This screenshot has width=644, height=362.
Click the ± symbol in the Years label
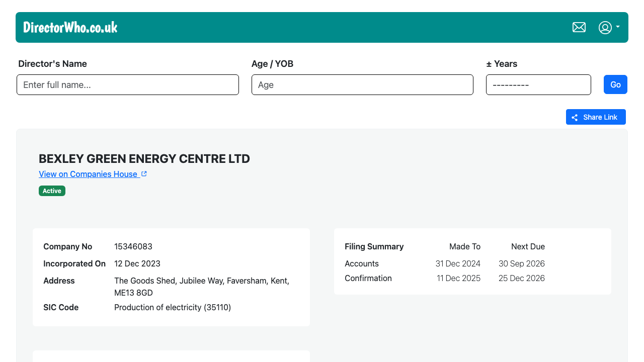pyautogui.click(x=489, y=64)
